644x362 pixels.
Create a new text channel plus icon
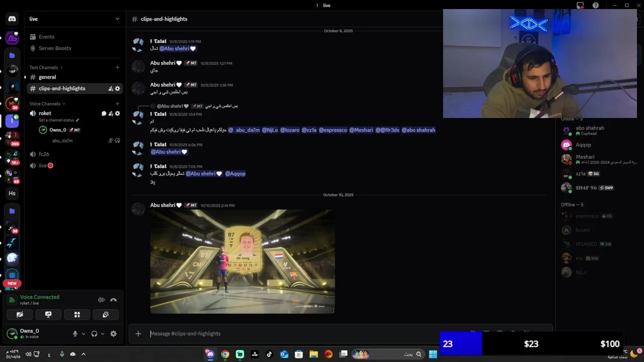pyautogui.click(x=117, y=67)
